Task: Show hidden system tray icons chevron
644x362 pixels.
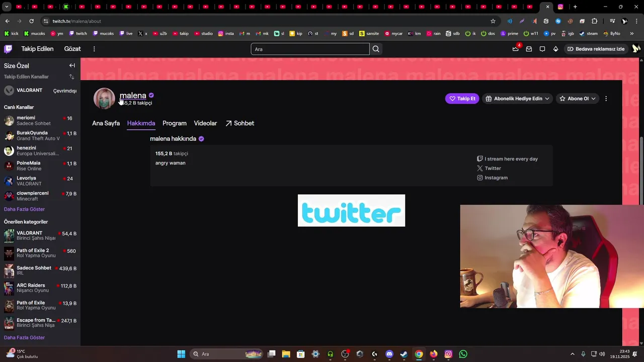Action: pyautogui.click(x=572, y=354)
